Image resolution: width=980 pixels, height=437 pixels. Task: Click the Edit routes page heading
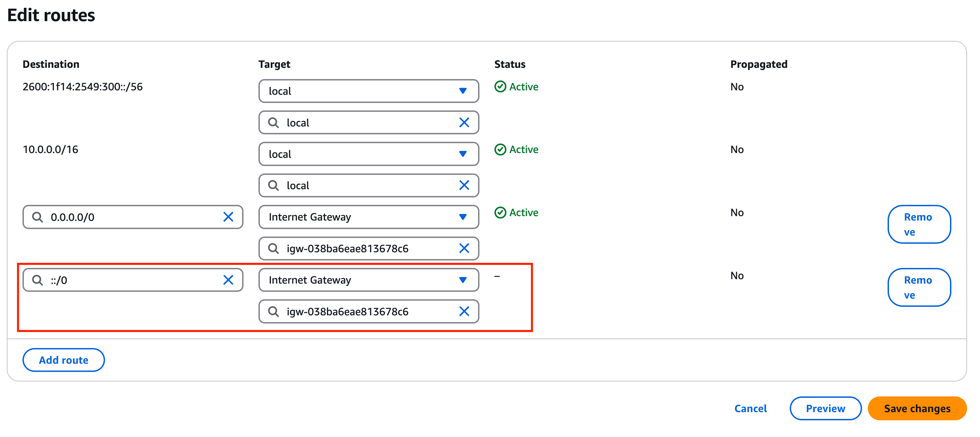51,16
